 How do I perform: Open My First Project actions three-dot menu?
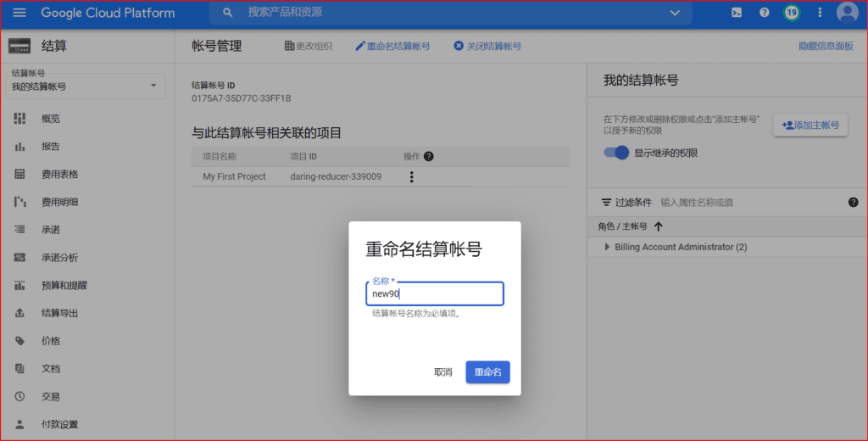(411, 176)
